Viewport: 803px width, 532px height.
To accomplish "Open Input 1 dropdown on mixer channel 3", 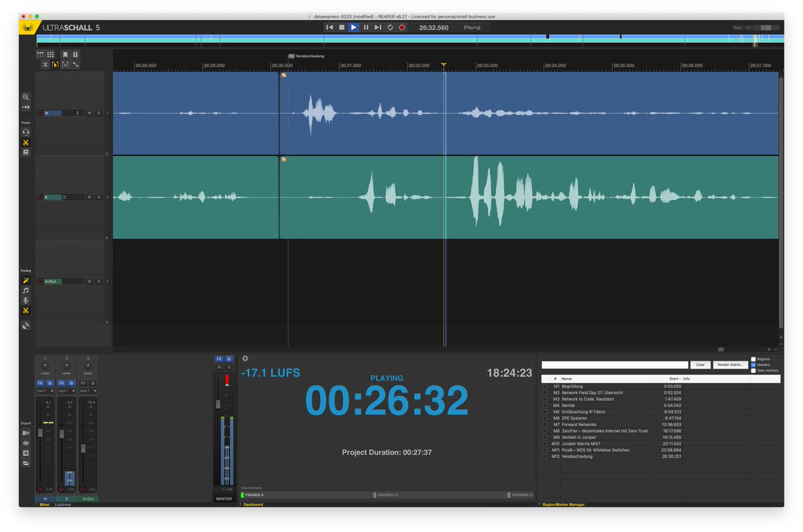I will [x=88, y=391].
